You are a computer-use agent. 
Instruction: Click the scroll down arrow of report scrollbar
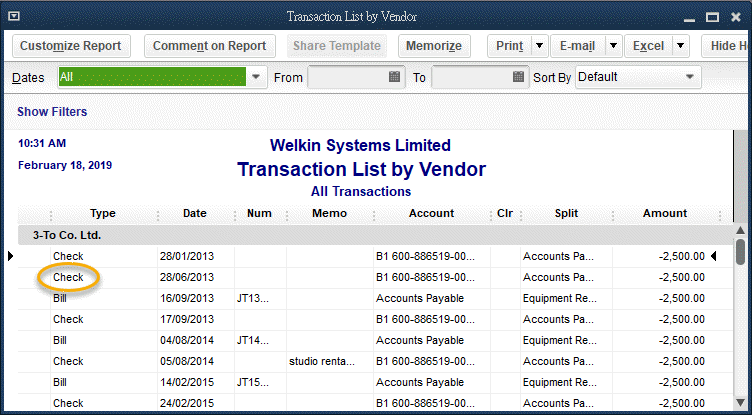click(741, 402)
